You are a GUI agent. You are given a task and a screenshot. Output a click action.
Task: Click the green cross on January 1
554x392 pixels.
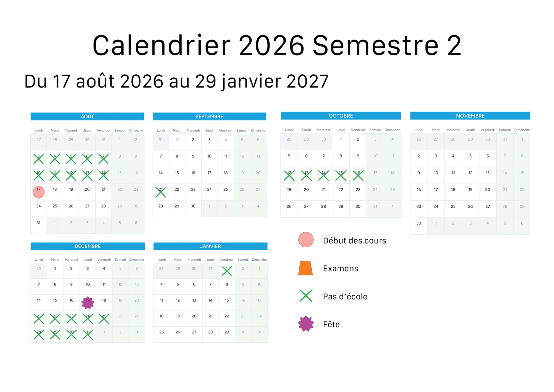227,271
